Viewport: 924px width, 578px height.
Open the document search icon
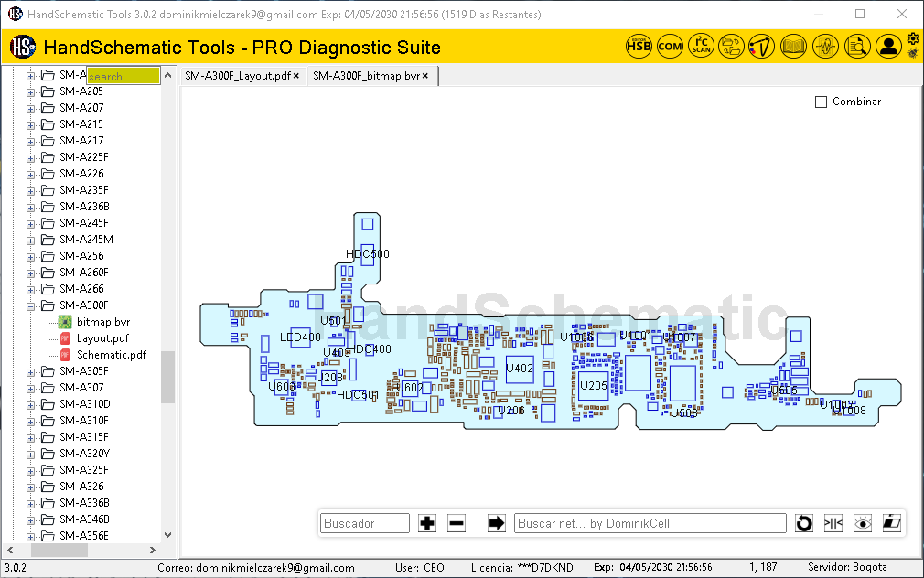(857, 46)
